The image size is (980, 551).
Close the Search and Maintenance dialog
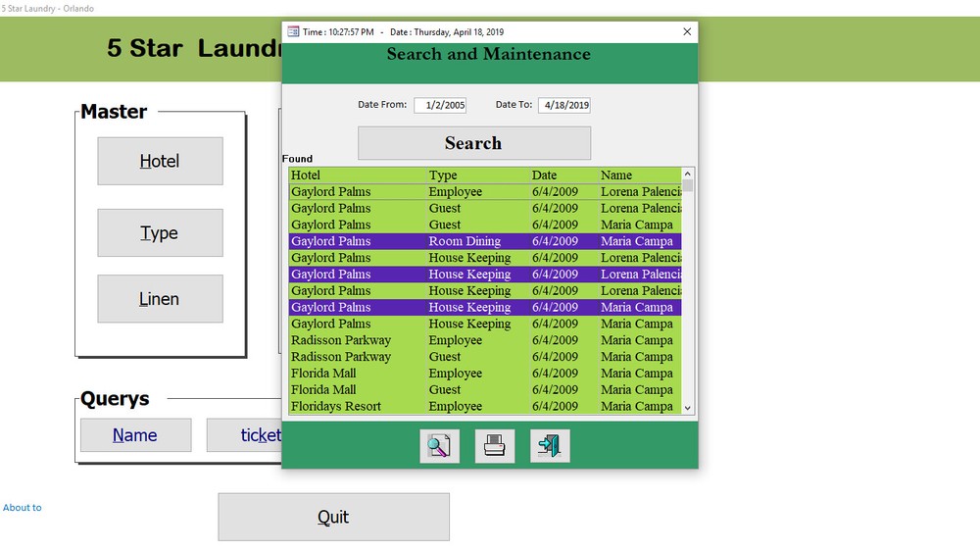click(687, 32)
